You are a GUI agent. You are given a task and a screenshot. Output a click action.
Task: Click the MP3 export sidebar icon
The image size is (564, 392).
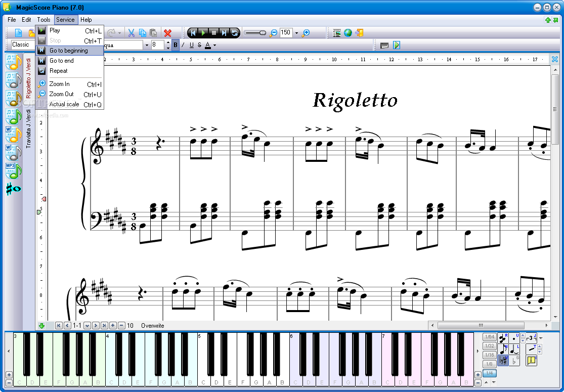pos(14,171)
